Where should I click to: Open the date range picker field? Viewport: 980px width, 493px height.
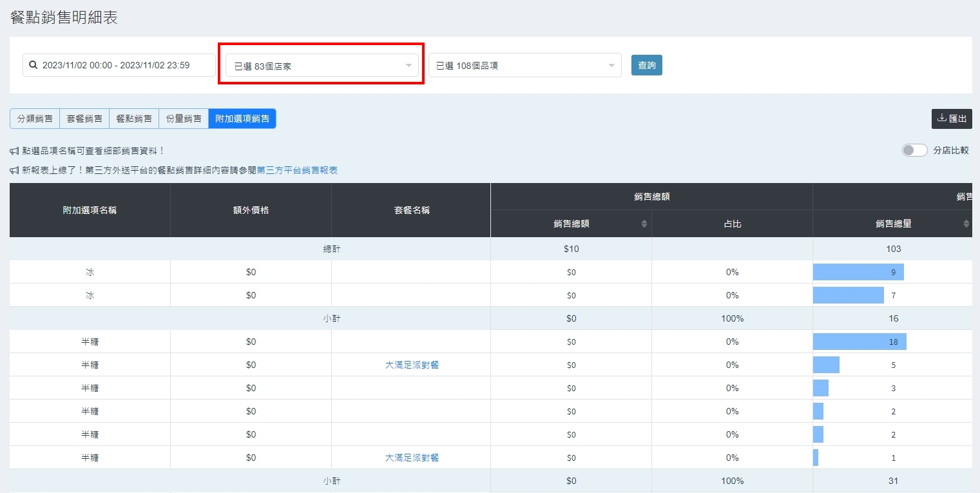[x=119, y=65]
